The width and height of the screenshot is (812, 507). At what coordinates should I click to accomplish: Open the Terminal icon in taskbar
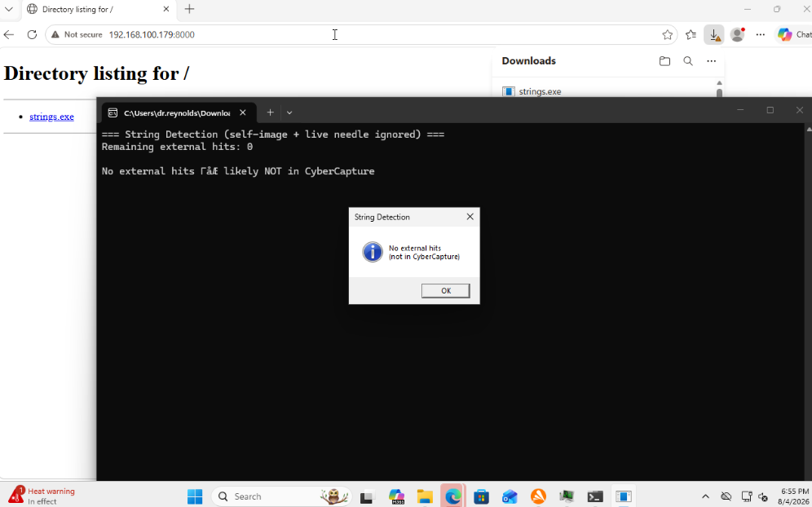pos(595,496)
